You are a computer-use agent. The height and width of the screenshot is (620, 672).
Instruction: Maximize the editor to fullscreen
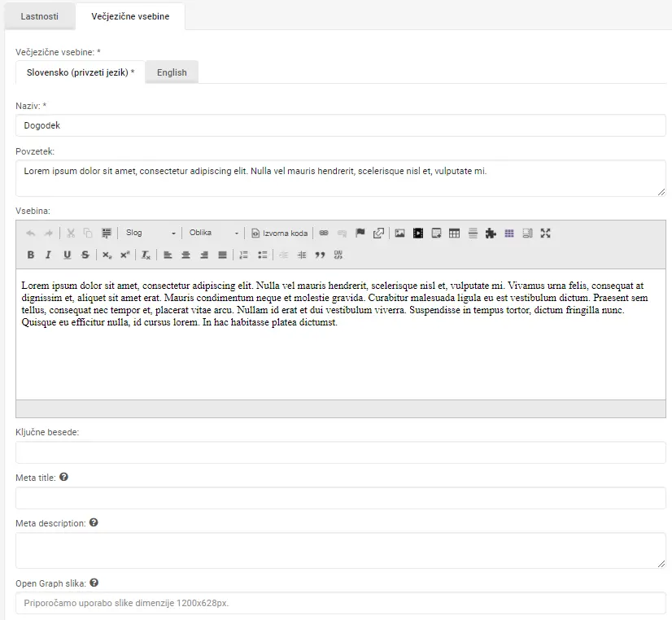pos(545,234)
